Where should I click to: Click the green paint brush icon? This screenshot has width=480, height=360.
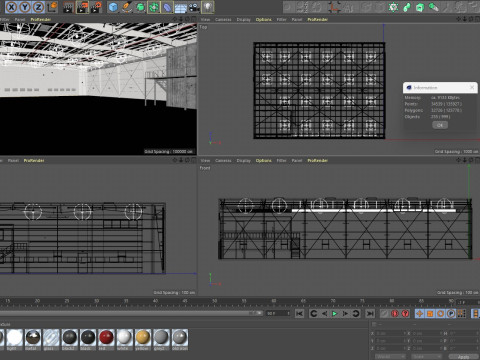(433, 7)
